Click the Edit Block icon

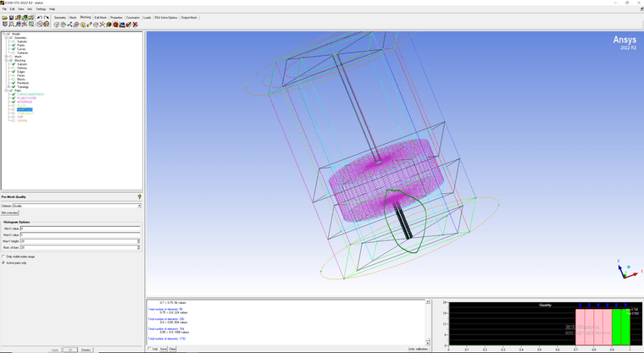click(76, 25)
